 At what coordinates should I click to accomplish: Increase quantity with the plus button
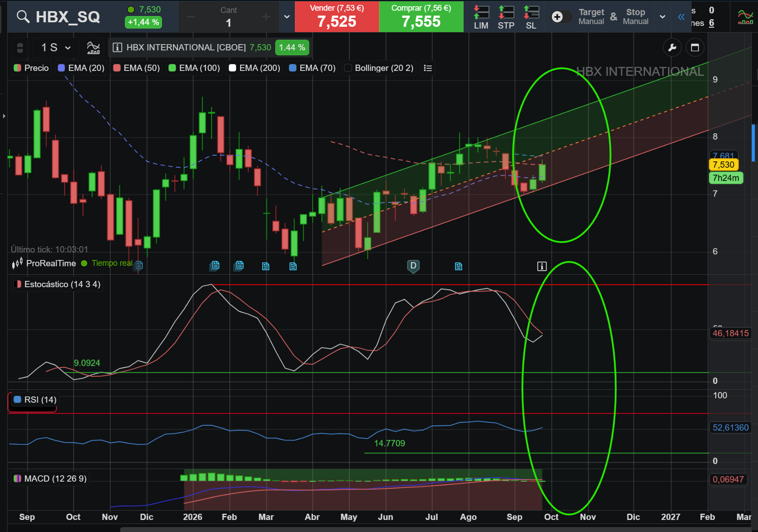tap(266, 17)
